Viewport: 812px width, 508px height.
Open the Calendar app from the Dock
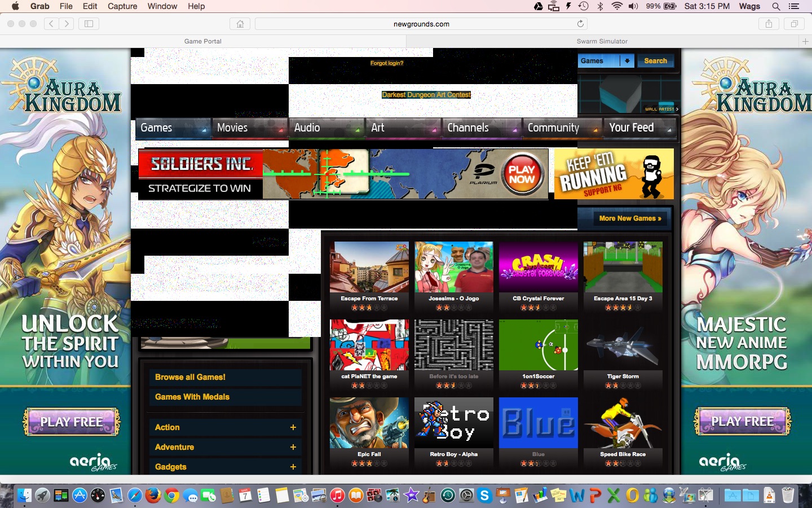(x=245, y=495)
